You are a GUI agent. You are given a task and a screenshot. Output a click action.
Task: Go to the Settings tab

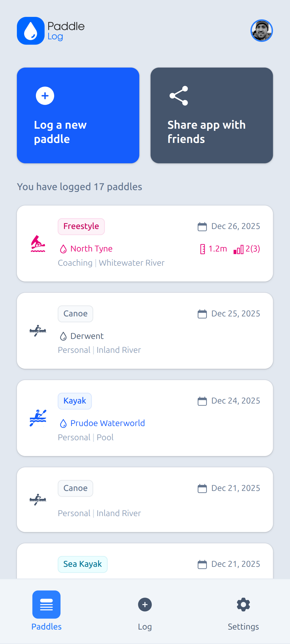243,611
